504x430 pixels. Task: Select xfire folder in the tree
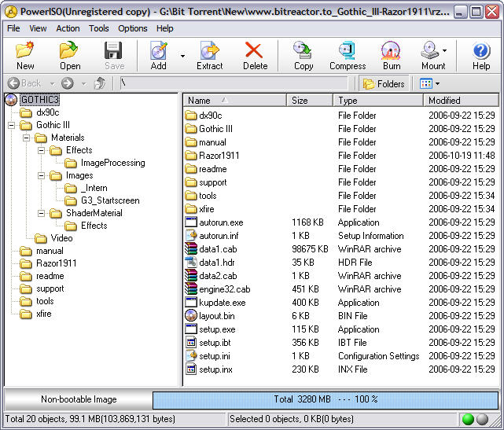[x=44, y=314]
